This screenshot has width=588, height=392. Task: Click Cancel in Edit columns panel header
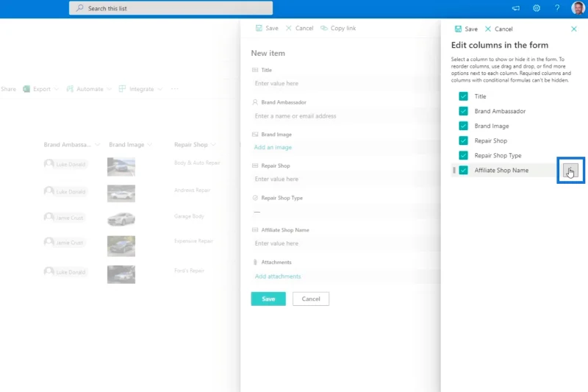[x=498, y=29]
